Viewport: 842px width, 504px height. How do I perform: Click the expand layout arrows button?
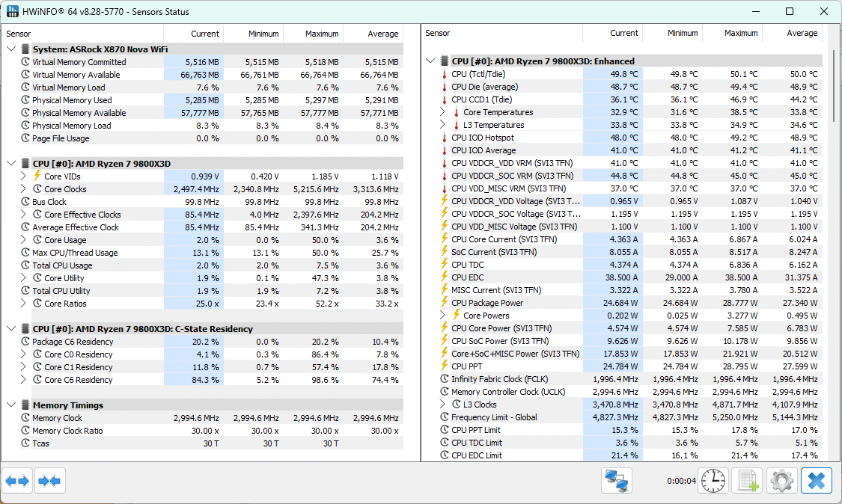click(17, 480)
